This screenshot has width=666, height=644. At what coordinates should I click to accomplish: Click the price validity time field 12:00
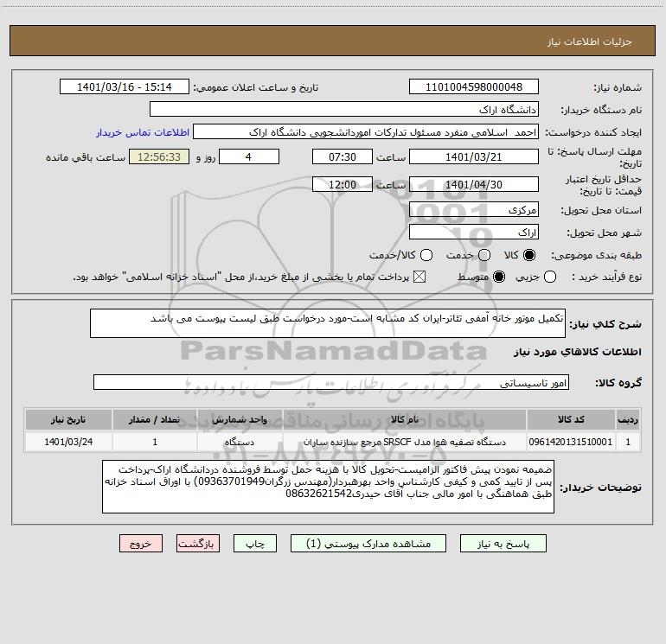[343, 185]
